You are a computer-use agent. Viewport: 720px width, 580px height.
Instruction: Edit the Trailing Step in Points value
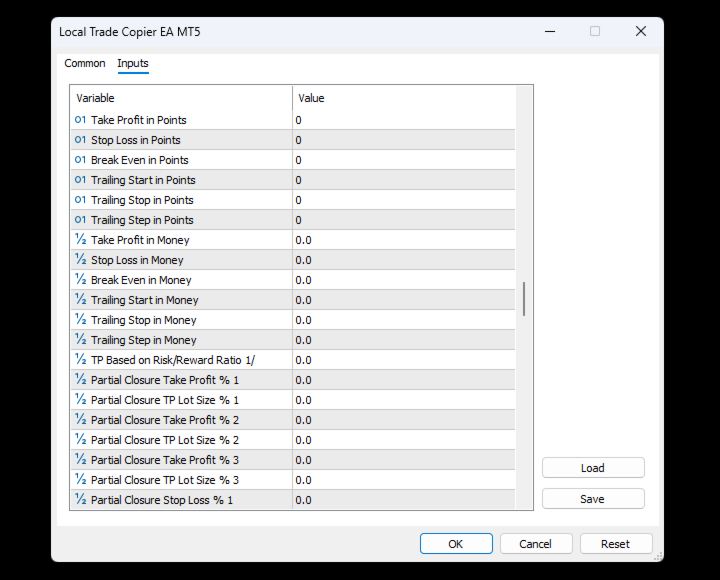[404, 220]
